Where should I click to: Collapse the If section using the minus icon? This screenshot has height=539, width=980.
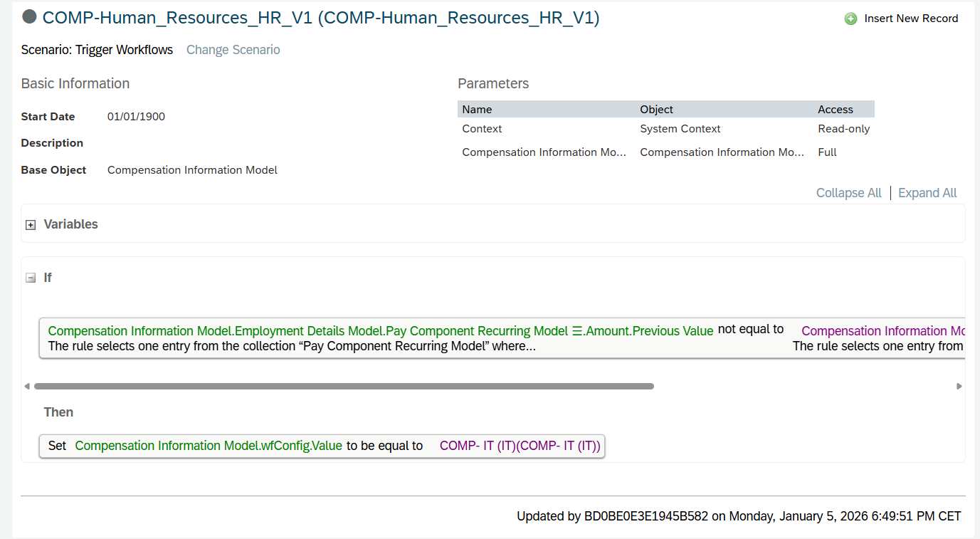point(31,278)
